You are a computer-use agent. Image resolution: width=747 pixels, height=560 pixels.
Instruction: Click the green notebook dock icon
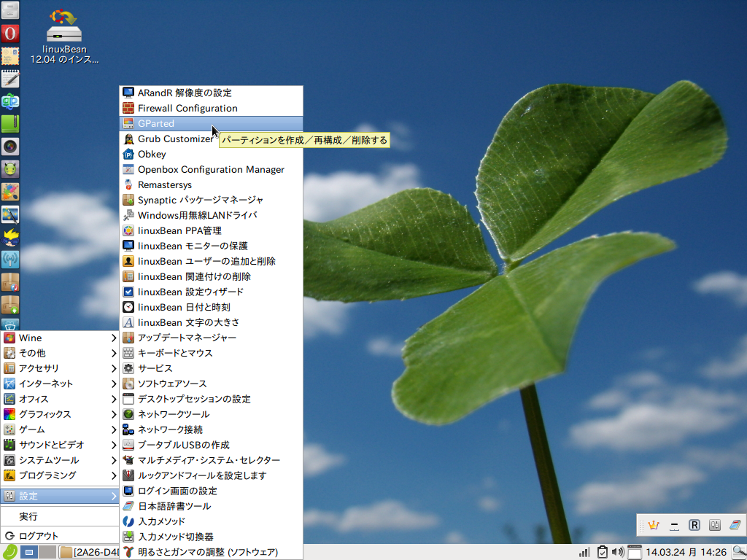pos(10,124)
